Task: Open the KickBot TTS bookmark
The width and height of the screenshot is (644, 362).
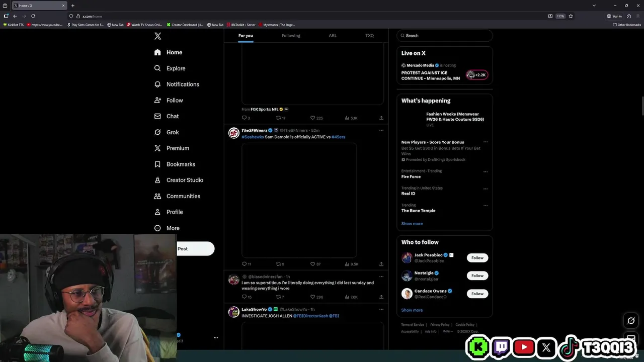Action: tap(14, 25)
